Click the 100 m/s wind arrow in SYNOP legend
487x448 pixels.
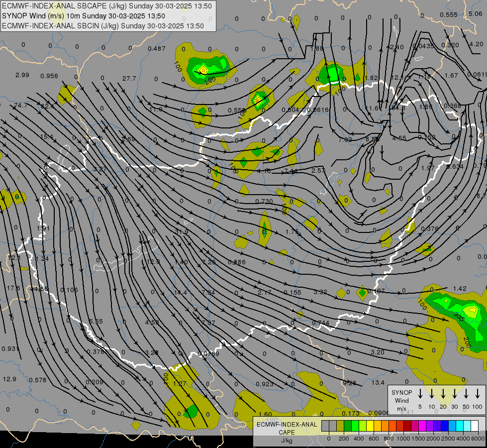[478, 394]
